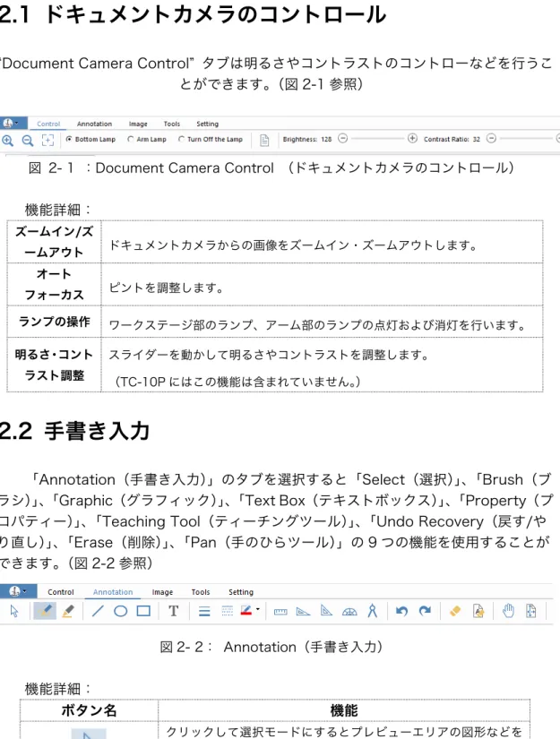Viewport: 560px width, 739px height.
Task: Select the Arm Lamp radio button
Action: point(131,139)
